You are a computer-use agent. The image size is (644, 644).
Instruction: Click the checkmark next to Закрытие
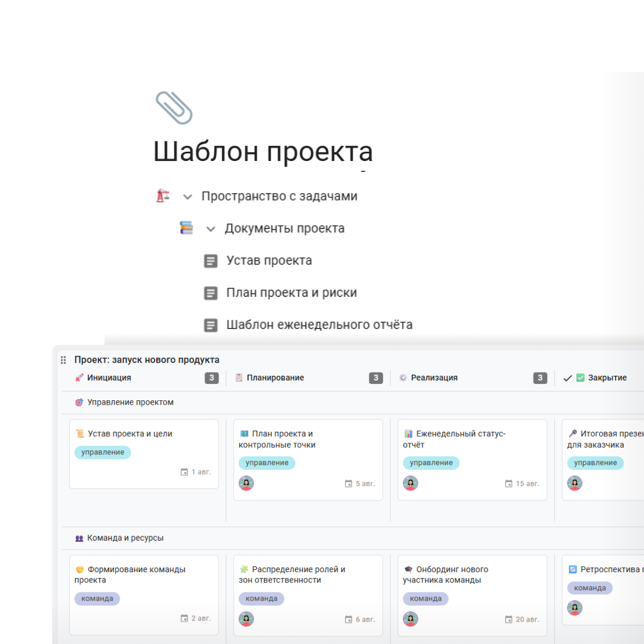click(568, 378)
